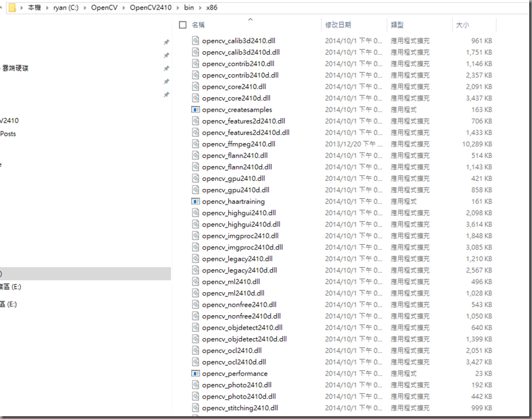Expand the chevron after OpenCV2410 in address bar
Image resolution: width=532 pixels, height=419 pixels.
pyautogui.click(x=178, y=8)
